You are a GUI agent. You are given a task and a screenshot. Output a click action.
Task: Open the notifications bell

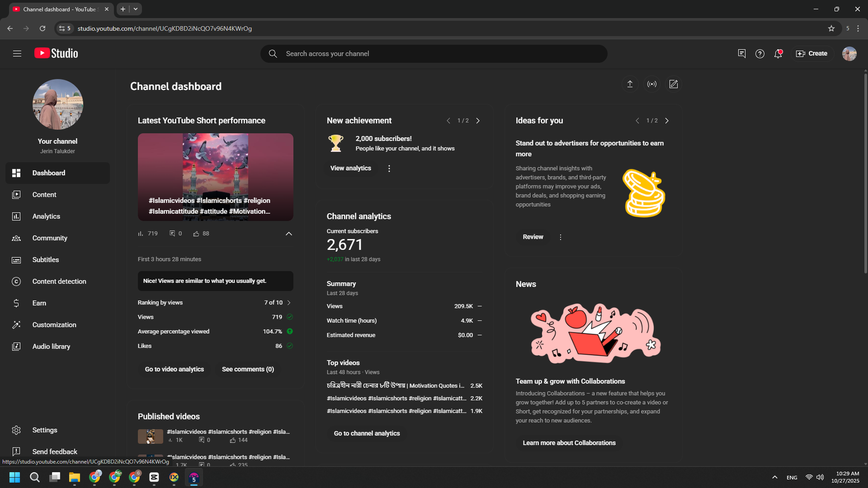pyautogui.click(x=778, y=54)
